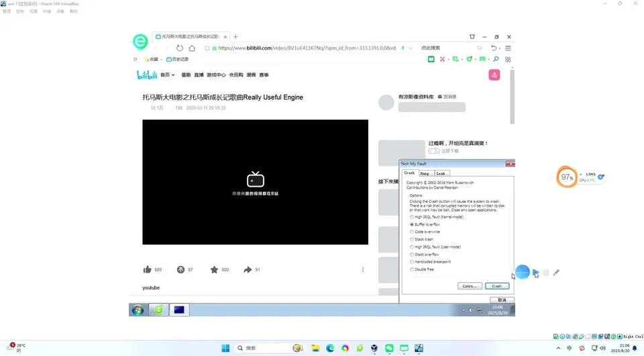Share the video with arrow icon
The height and width of the screenshot is (356, 644).
pos(248,269)
